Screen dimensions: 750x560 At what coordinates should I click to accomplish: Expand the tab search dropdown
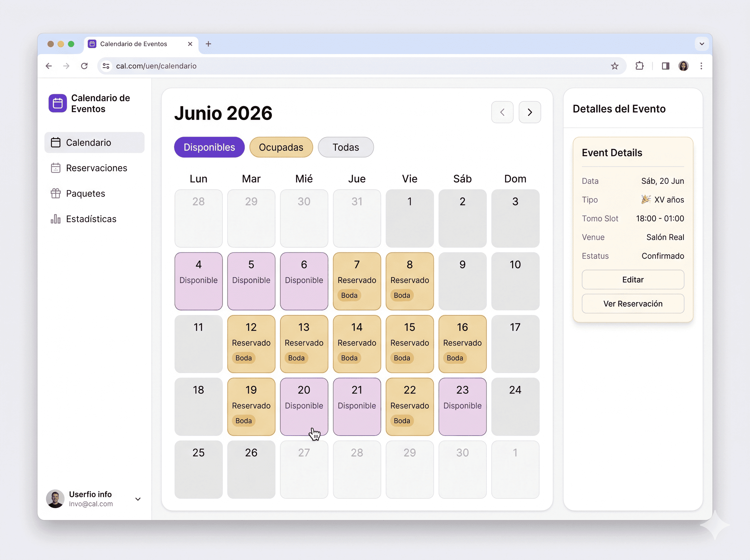702,44
